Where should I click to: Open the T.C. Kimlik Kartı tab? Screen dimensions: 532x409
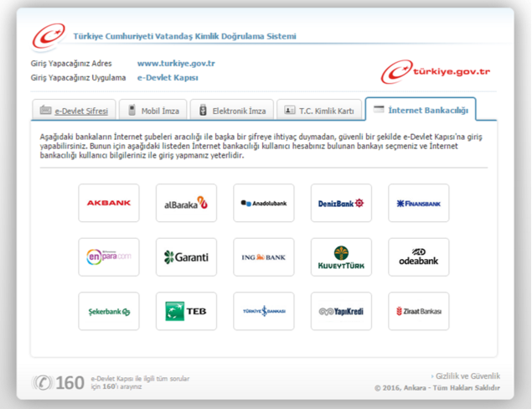[319, 110]
